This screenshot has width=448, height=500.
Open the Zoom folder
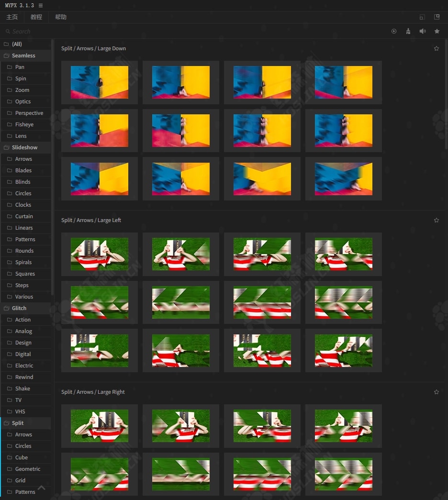click(x=26, y=90)
